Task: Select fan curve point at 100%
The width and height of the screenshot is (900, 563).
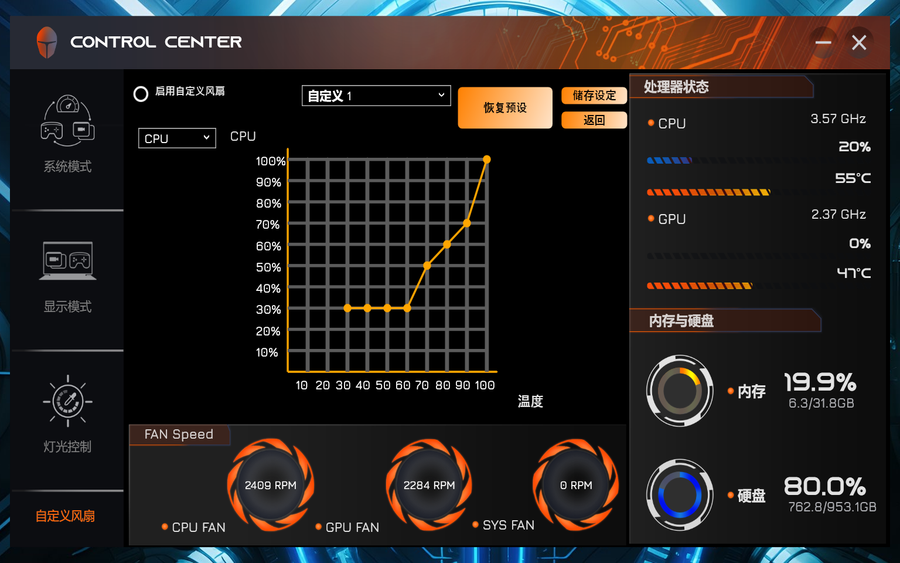Action: (487, 159)
